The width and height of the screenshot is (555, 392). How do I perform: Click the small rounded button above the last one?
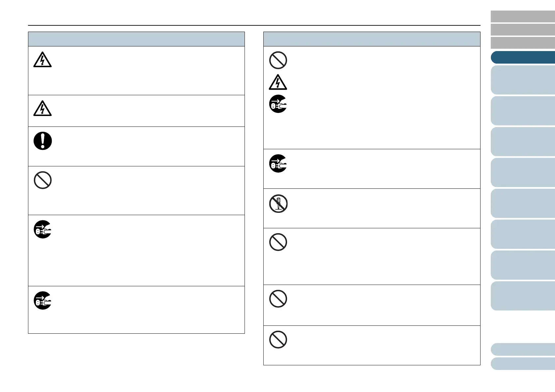coord(523,350)
